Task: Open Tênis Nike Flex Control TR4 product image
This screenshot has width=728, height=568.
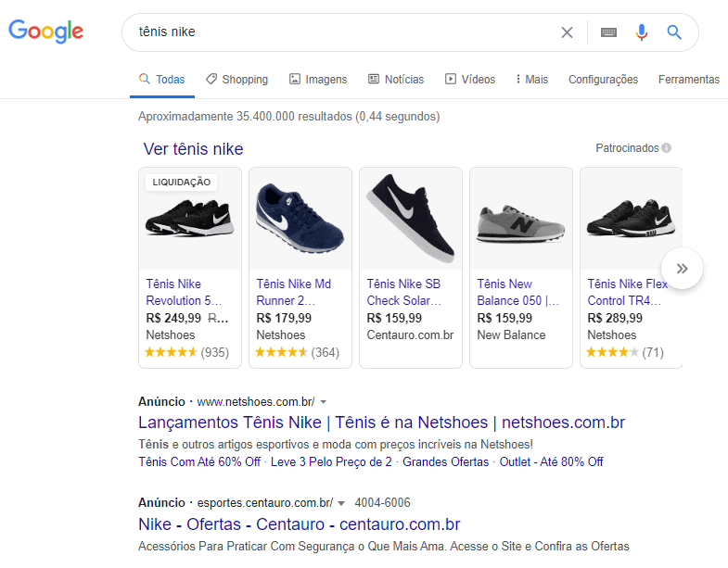Action: [x=632, y=219]
